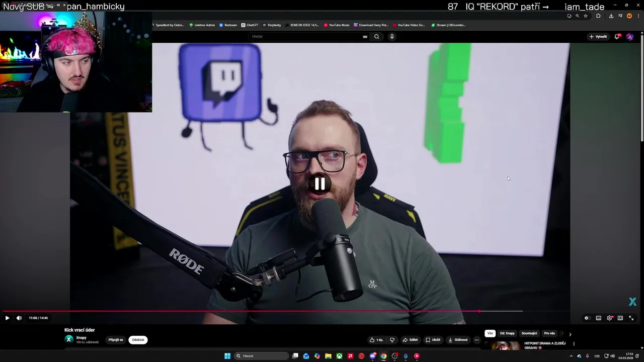The width and height of the screenshot is (644, 362).
Task: Open the ChatGPT bookmark
Action: pos(250,25)
